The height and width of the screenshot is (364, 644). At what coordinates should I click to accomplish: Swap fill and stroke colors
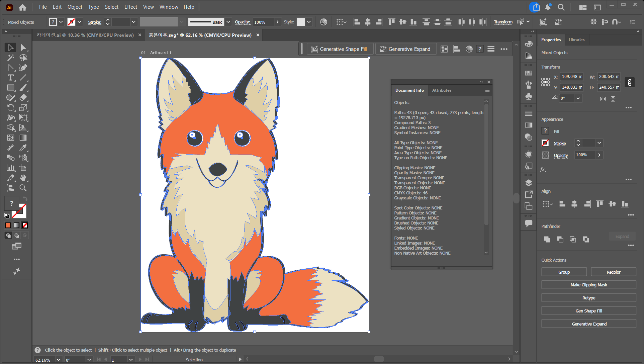pos(25,199)
